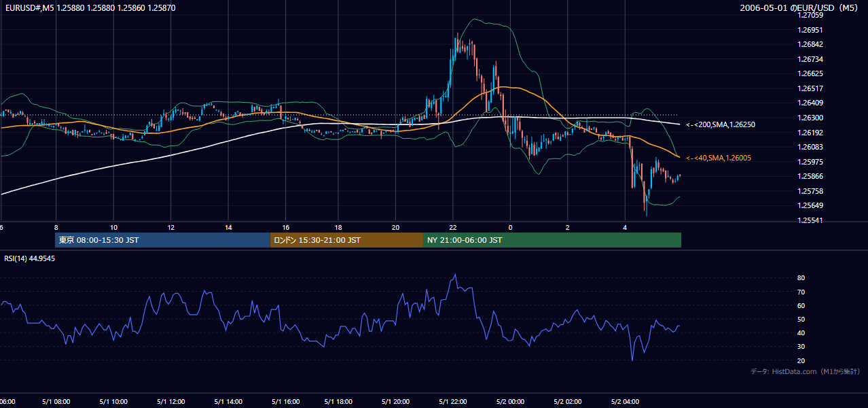868x408 pixels.
Task: Click hour tick 16 under the price chart
Action: click(x=286, y=227)
